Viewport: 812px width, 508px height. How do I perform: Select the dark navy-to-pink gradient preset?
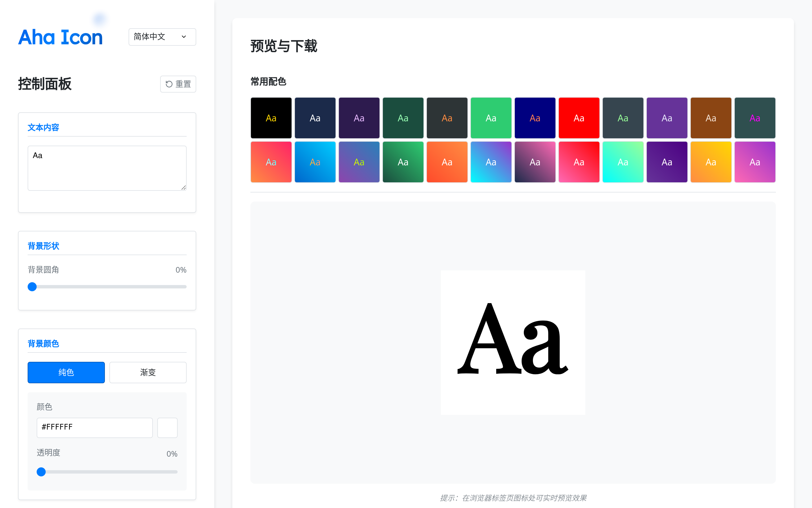coord(535,162)
